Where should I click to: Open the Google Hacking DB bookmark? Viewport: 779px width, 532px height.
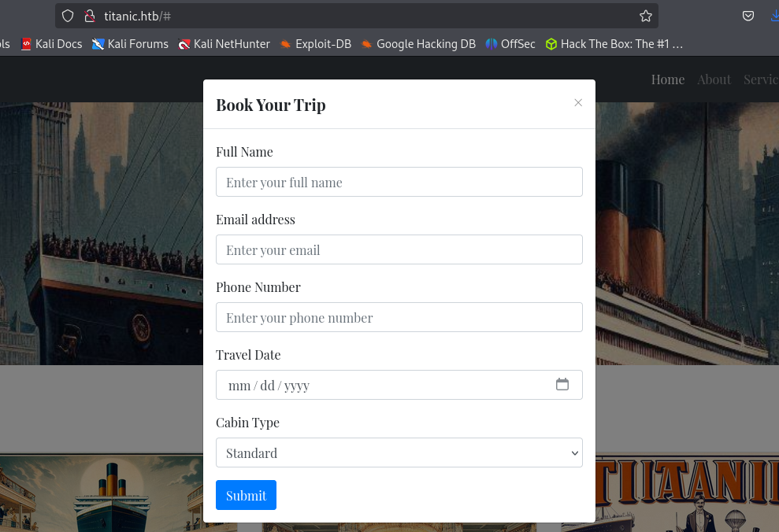(418, 44)
